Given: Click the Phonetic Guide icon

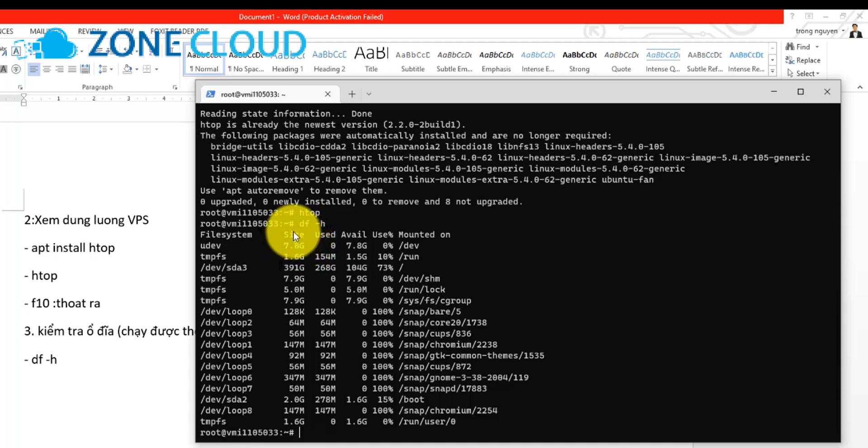Looking at the screenshot, I should coord(16,70).
